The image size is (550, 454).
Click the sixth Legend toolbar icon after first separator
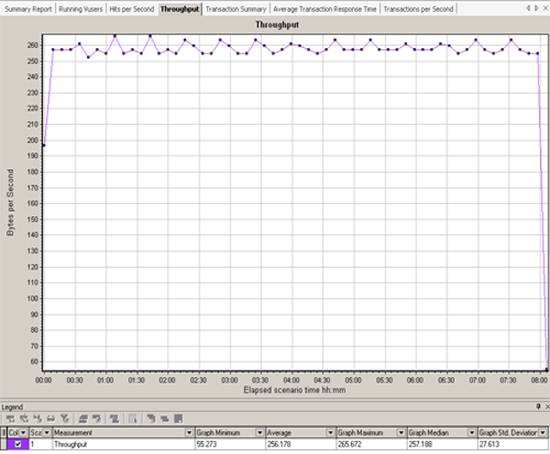coord(83,419)
